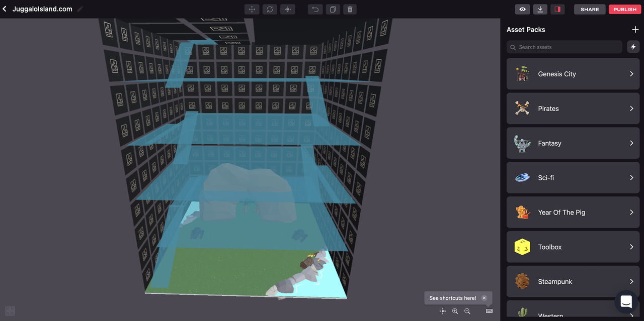Click the pencil icon to rename the project

click(80, 9)
